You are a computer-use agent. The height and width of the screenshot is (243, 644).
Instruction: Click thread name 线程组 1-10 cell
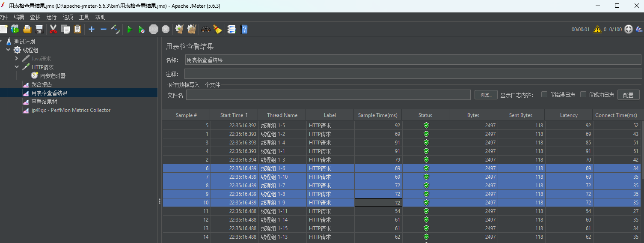(x=282, y=177)
